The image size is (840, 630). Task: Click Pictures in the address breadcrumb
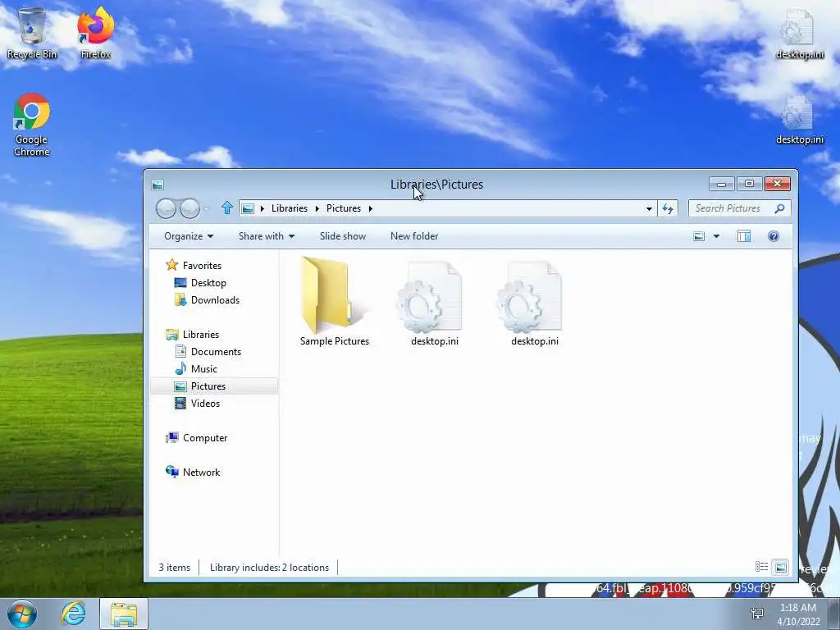[x=344, y=208]
